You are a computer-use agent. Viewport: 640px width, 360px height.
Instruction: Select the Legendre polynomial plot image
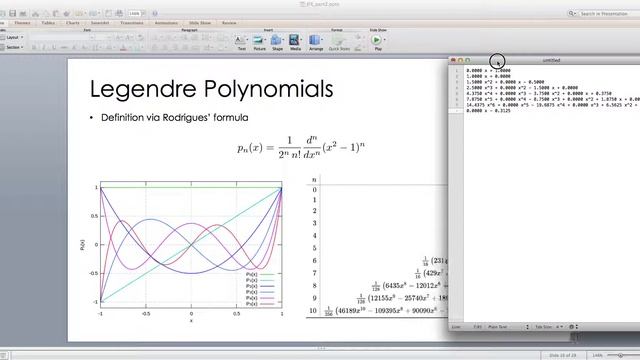pyautogui.click(x=182, y=251)
